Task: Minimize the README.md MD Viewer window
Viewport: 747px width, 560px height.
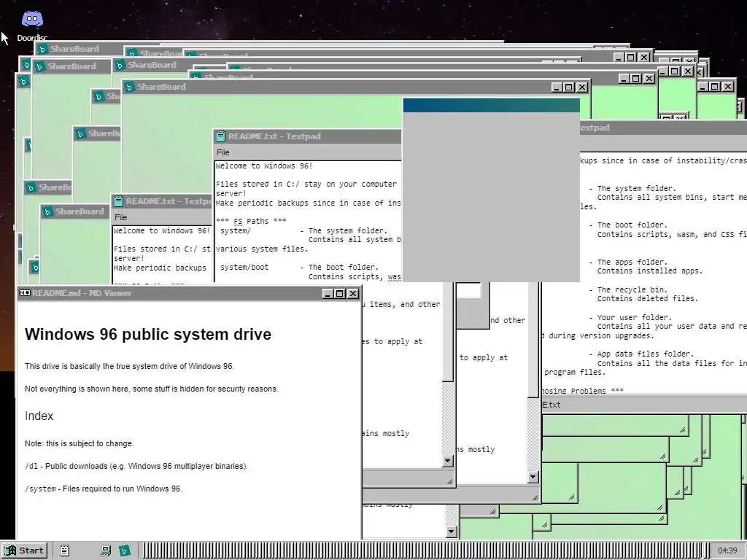Action: pyautogui.click(x=328, y=294)
